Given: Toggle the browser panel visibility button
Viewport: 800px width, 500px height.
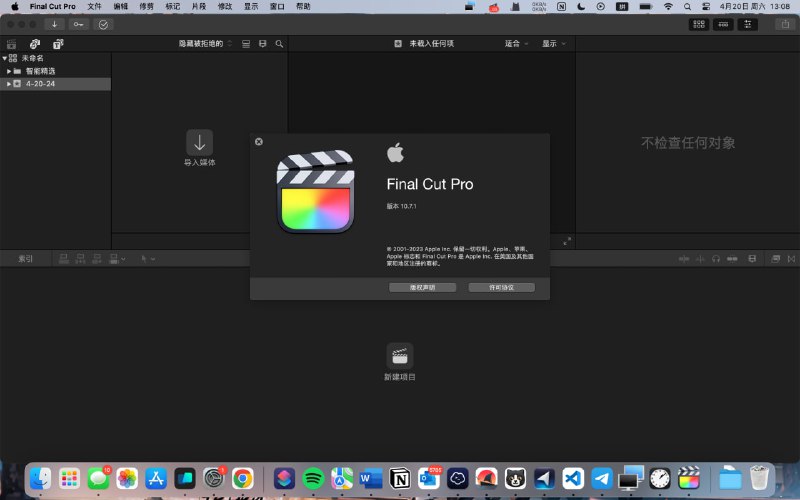Looking at the screenshot, I should [699, 24].
